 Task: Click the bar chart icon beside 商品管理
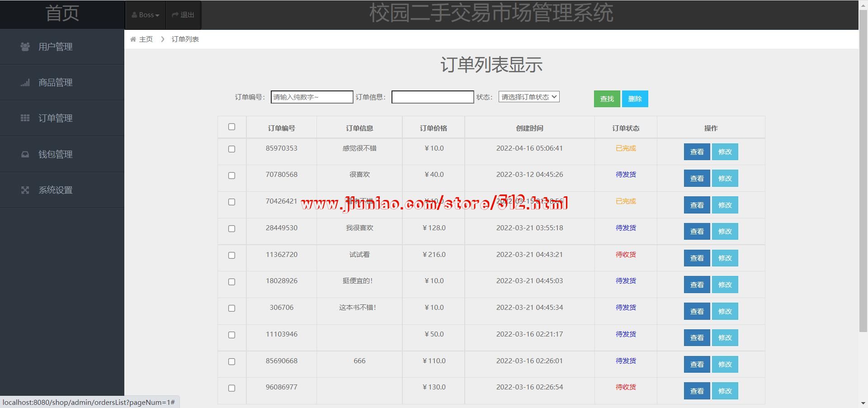click(25, 82)
